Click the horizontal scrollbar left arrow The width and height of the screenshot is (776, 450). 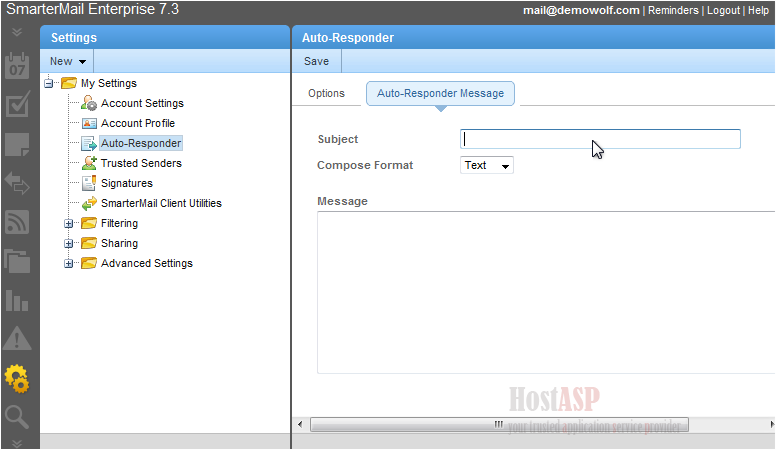click(300, 425)
